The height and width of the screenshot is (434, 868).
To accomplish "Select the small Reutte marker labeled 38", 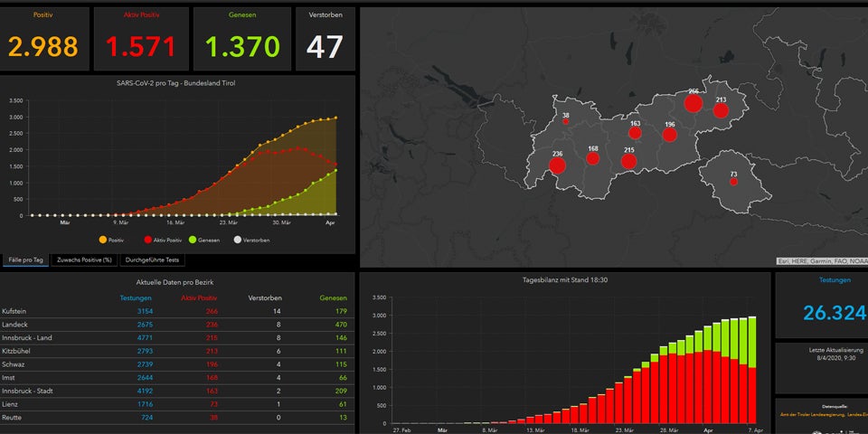I will (x=566, y=122).
